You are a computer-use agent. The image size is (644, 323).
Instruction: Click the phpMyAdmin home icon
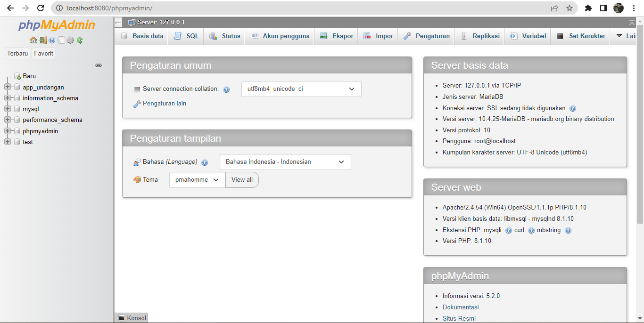click(33, 40)
